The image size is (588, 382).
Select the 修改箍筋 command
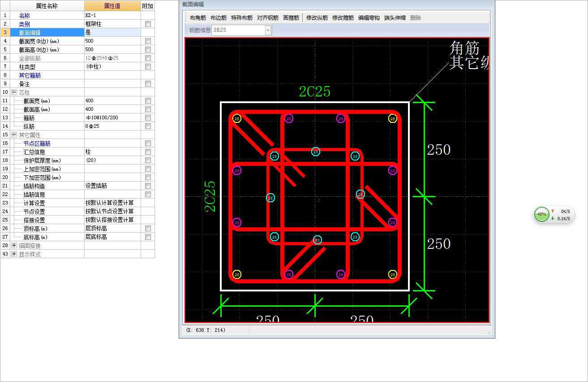[343, 18]
